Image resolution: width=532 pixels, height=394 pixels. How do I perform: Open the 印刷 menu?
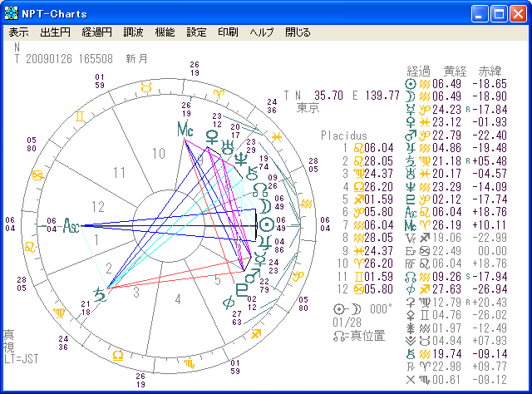click(x=228, y=32)
